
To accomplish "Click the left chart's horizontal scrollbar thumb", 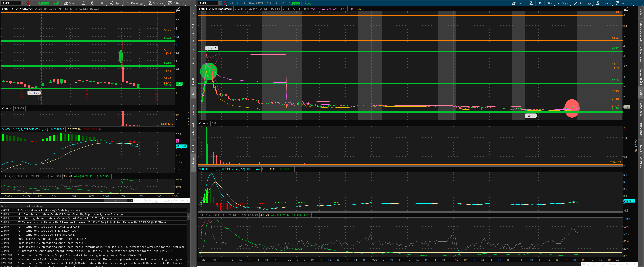I will 115,201.
